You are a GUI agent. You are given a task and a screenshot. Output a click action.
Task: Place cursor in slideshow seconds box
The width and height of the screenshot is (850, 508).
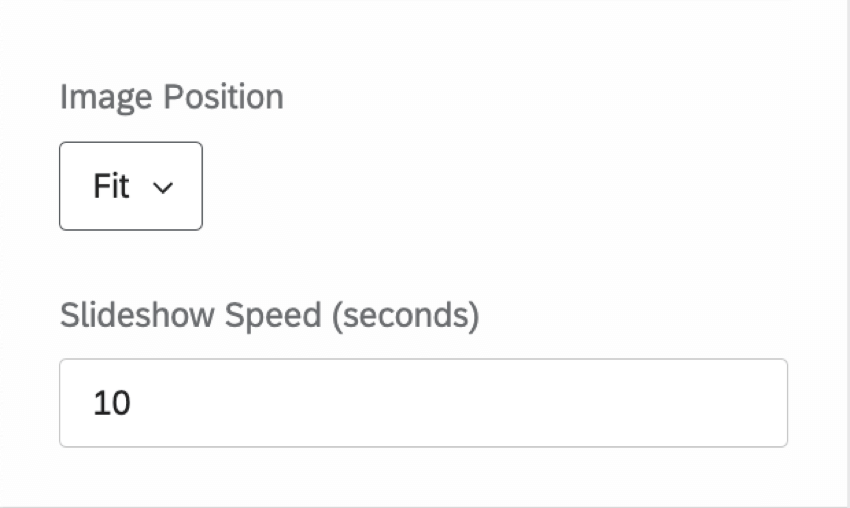pos(423,403)
